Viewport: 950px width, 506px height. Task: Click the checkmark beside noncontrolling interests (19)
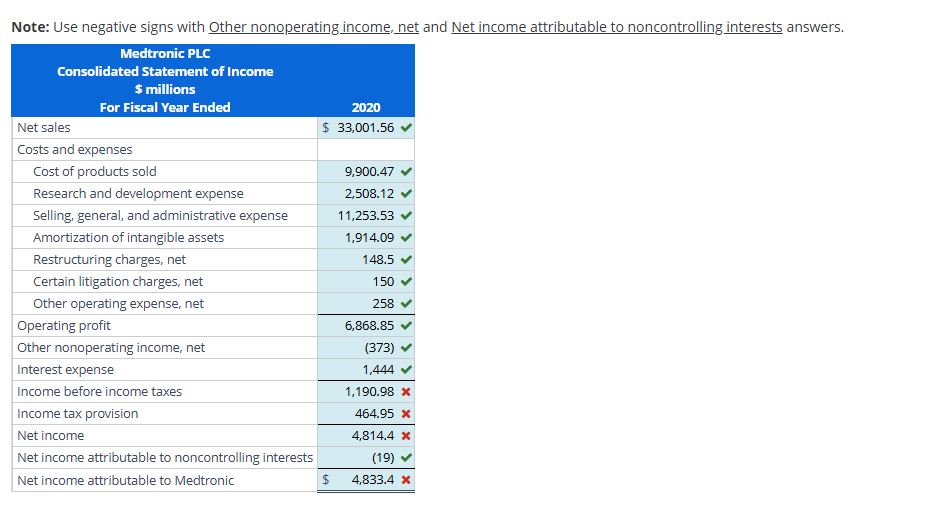pos(407,458)
